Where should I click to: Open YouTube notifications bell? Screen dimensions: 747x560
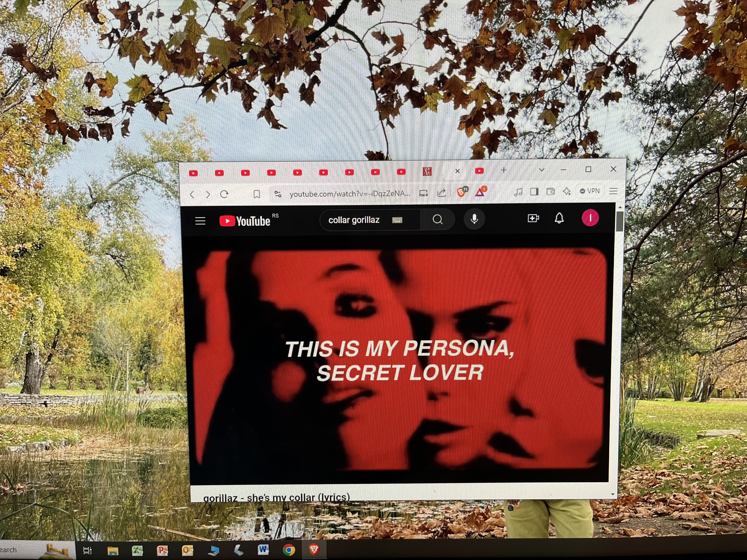(559, 218)
